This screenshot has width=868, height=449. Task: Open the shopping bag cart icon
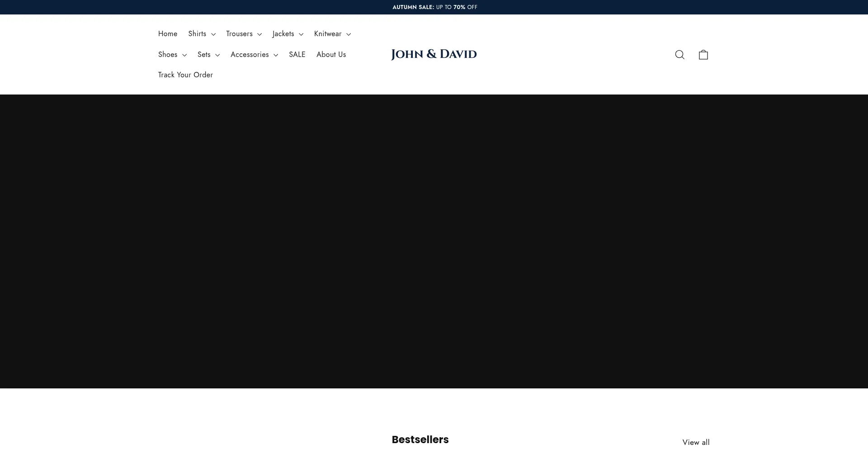pyautogui.click(x=703, y=55)
